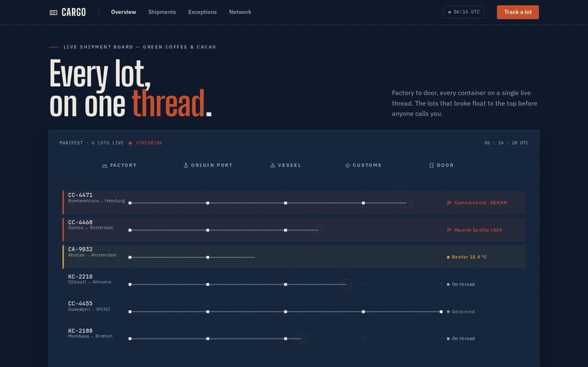Click the Abidjan → Amsterdam route text
588x367 pixels.
pos(92,255)
